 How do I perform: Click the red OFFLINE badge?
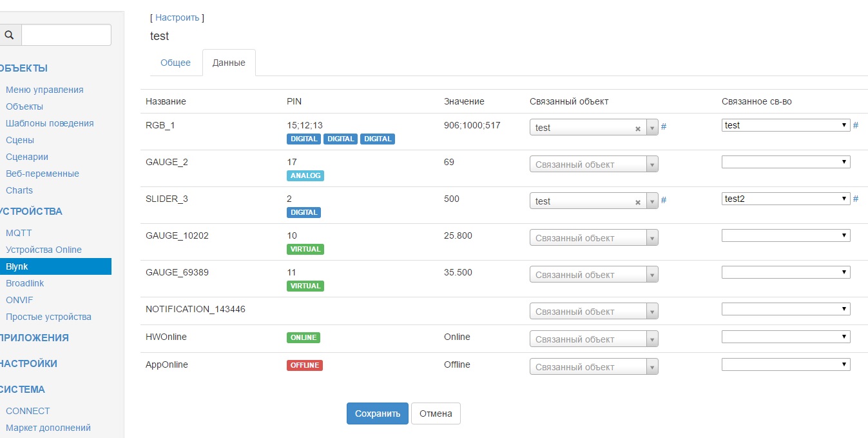click(305, 365)
